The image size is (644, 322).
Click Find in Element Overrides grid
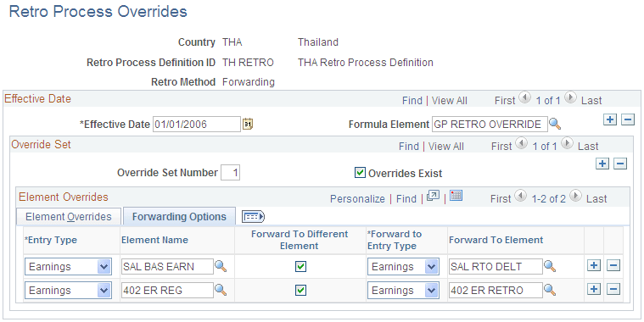pos(406,198)
